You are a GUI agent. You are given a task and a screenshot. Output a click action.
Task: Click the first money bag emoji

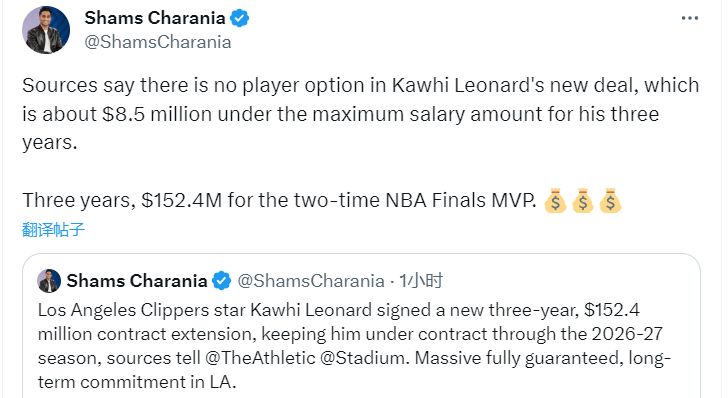tap(555, 201)
